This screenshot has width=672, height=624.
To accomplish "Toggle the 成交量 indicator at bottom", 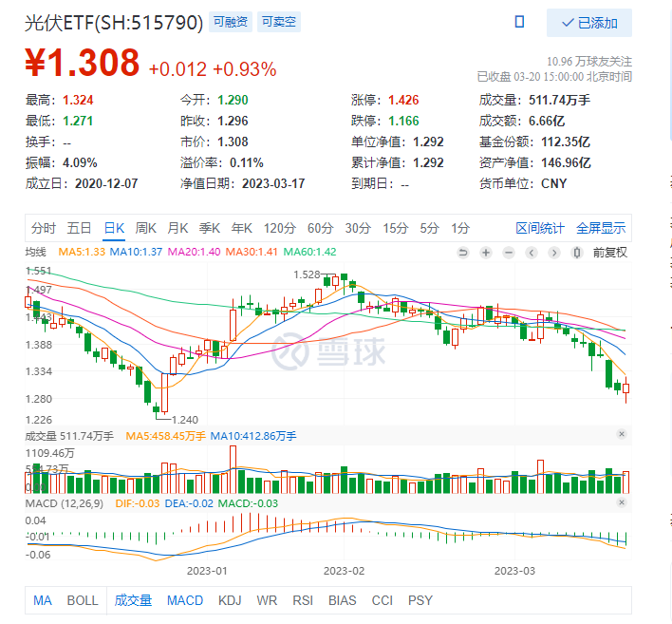I will [133, 600].
